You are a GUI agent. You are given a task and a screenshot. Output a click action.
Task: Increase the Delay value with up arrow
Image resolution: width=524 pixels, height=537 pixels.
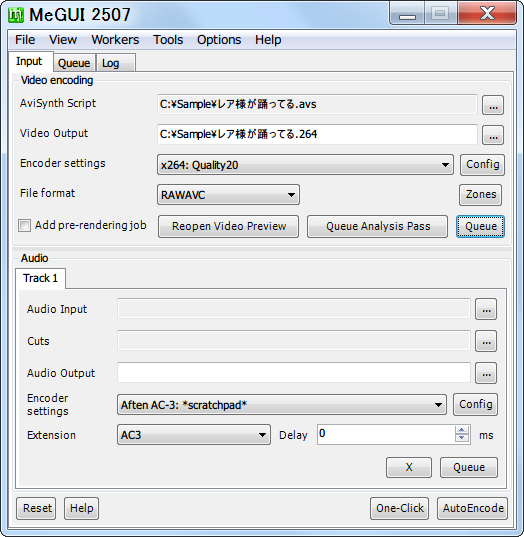click(x=462, y=430)
